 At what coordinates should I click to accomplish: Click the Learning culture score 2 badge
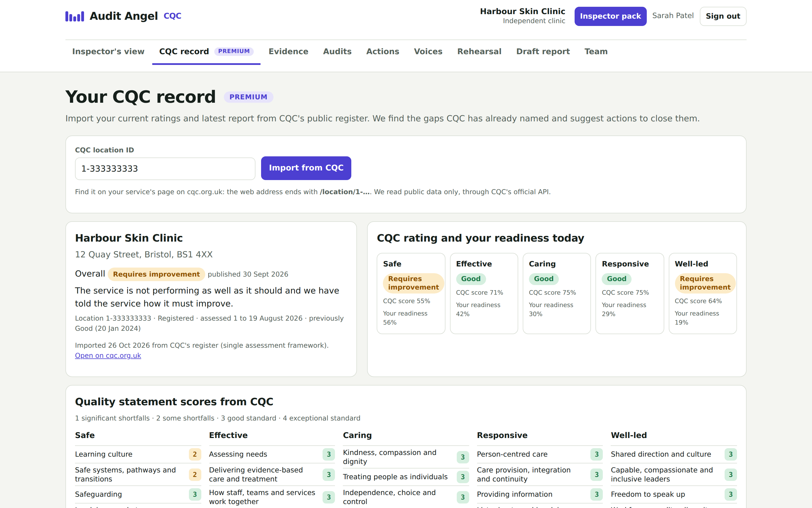[x=195, y=454]
